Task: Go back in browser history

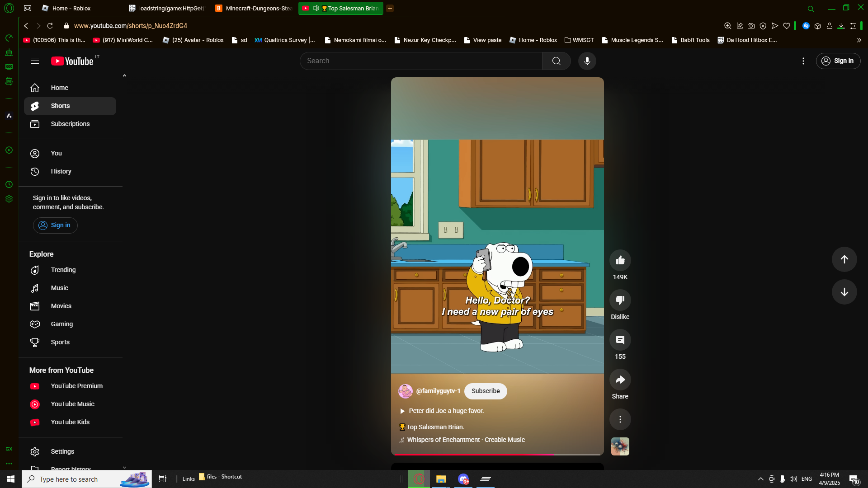Action: (26, 26)
